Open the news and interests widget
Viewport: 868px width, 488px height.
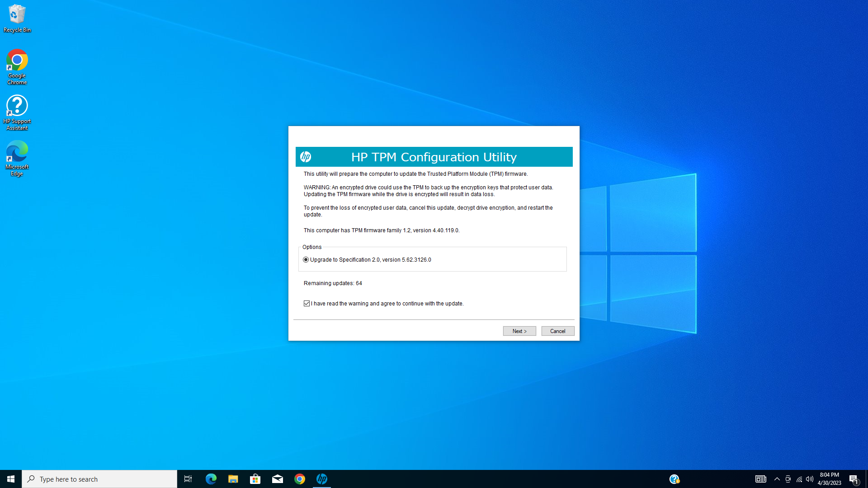coord(761,479)
